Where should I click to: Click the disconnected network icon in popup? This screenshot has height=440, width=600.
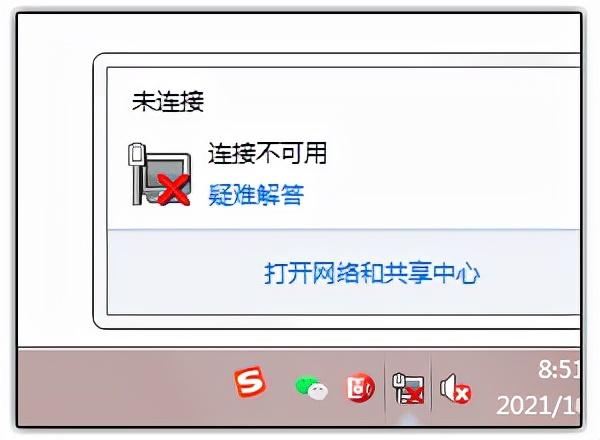click(x=159, y=174)
